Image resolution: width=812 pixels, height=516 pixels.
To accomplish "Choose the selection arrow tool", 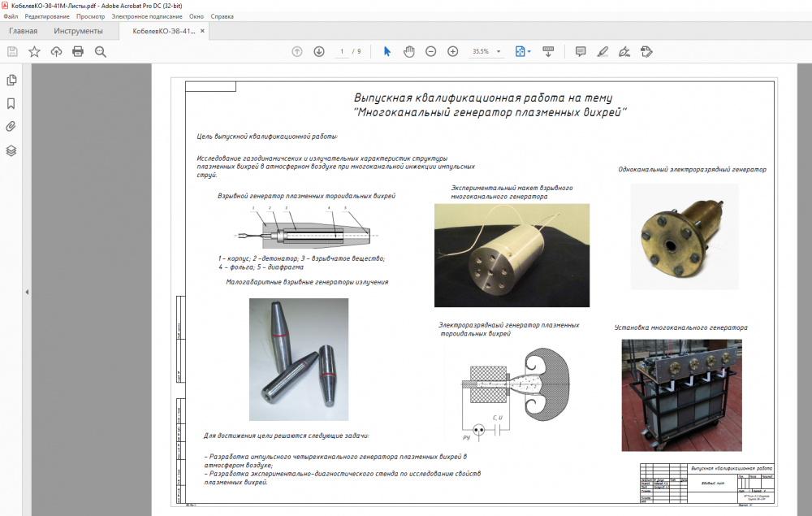I will pos(387,51).
